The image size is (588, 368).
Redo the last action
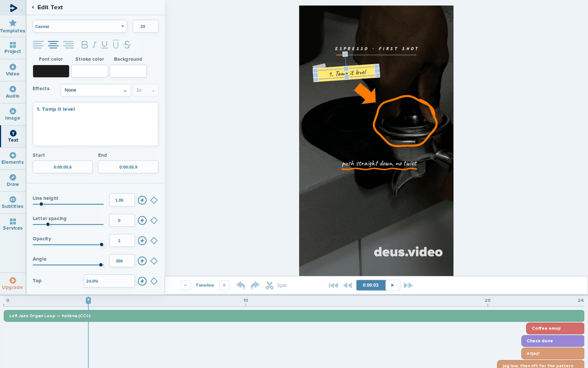click(255, 285)
